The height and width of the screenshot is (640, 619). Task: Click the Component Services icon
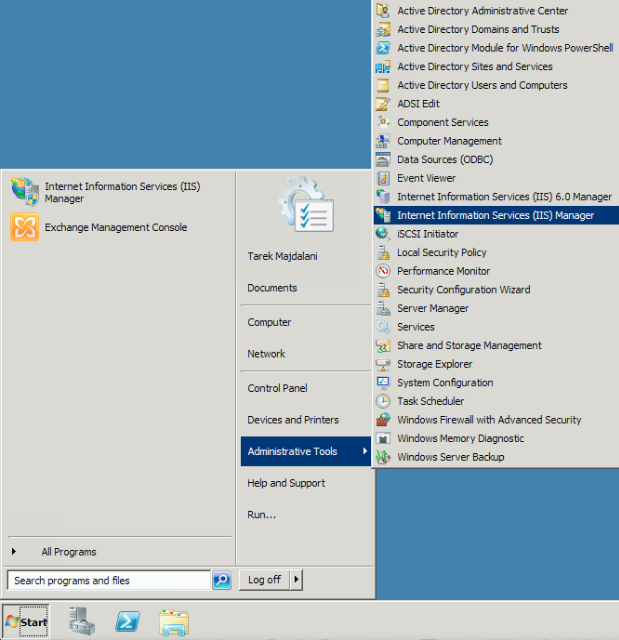click(x=383, y=122)
